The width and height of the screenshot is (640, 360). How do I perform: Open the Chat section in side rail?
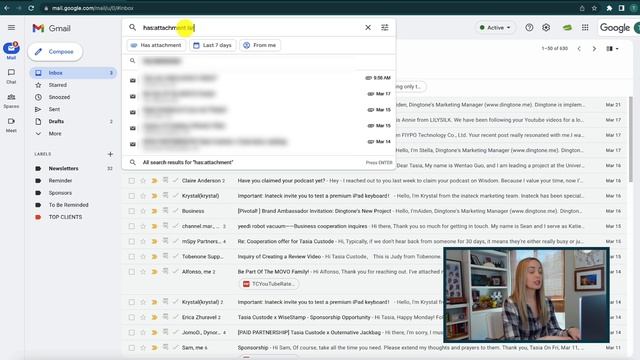11,76
